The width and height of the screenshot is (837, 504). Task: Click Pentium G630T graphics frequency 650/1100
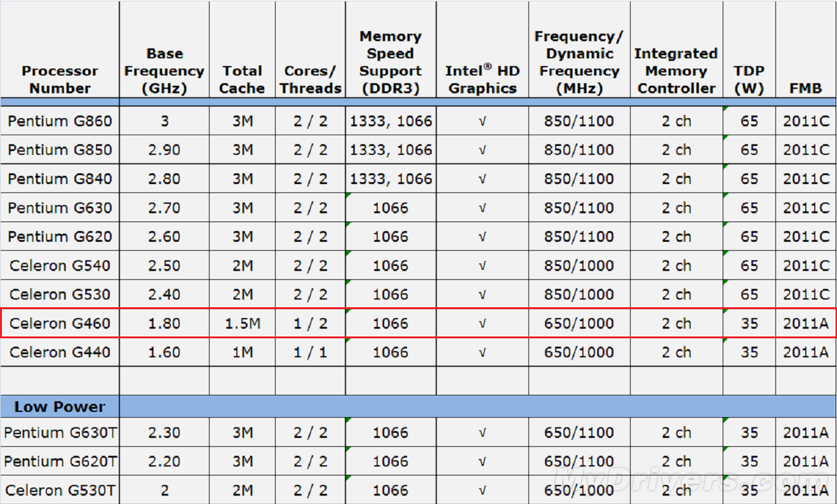pyautogui.click(x=579, y=432)
